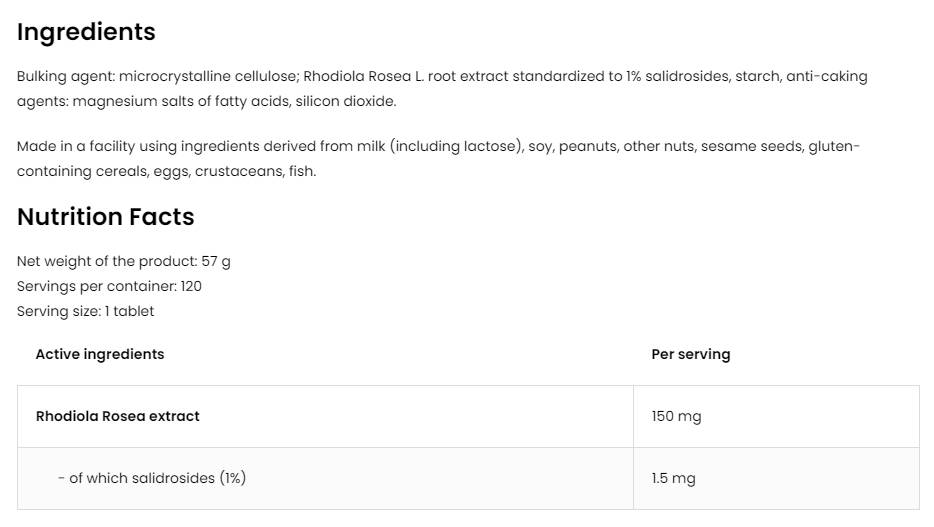Click the bulking agent ingredients paragraph
The image size is (934, 527).
click(442, 88)
